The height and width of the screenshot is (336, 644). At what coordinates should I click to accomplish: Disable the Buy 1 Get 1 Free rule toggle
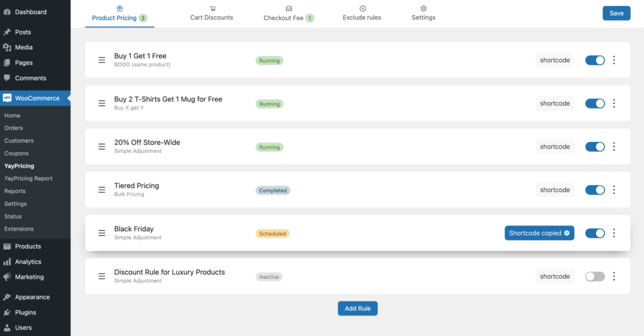pos(595,60)
